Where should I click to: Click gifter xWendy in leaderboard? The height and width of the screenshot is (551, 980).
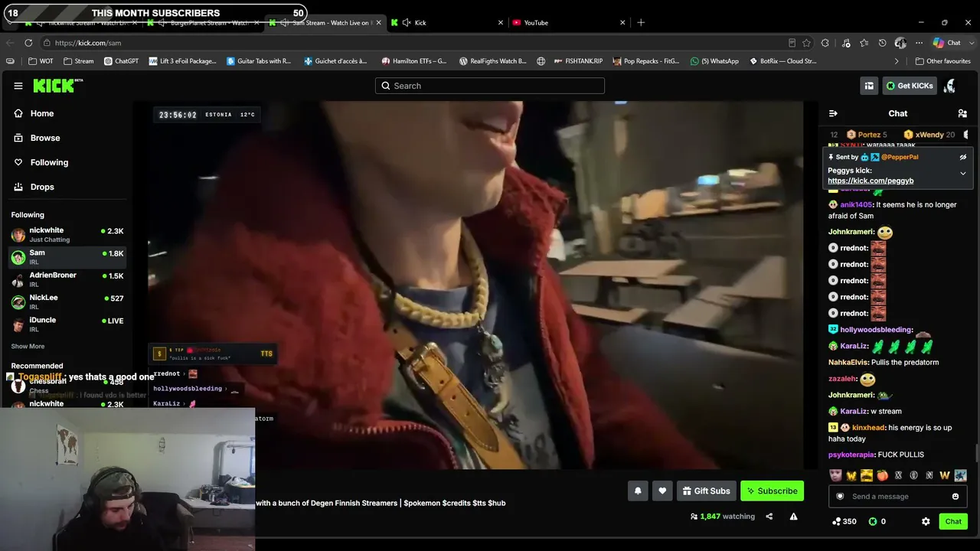click(x=929, y=135)
